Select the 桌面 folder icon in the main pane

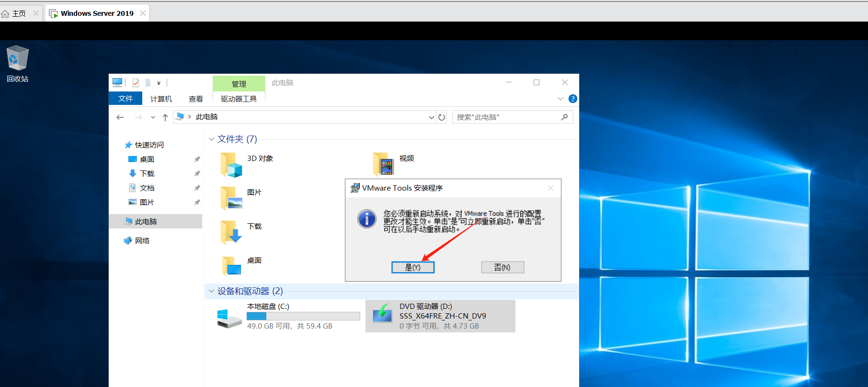coord(231,266)
